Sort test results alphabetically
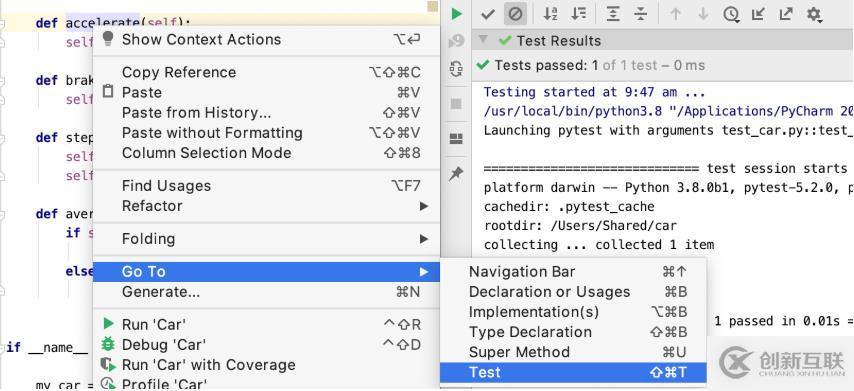 551,14
